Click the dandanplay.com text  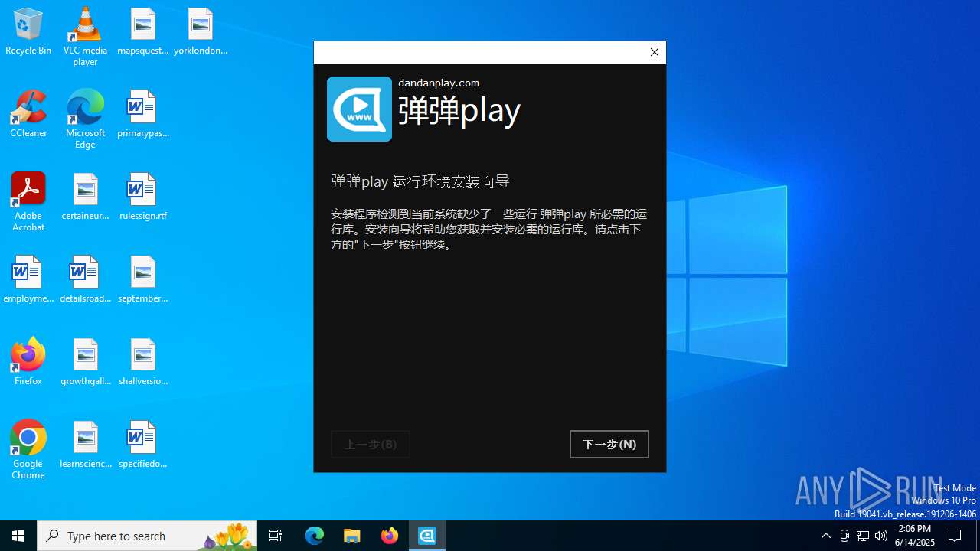tap(439, 83)
